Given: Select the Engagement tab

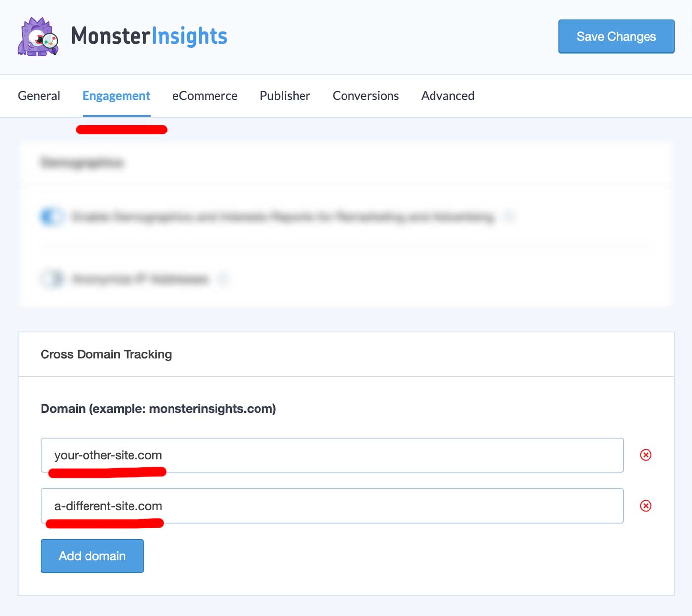Looking at the screenshot, I should tap(116, 96).
